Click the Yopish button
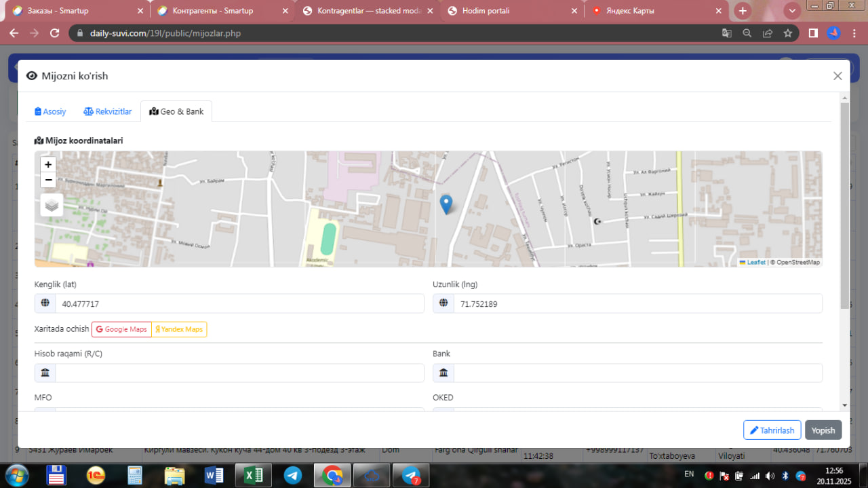 (823, 430)
